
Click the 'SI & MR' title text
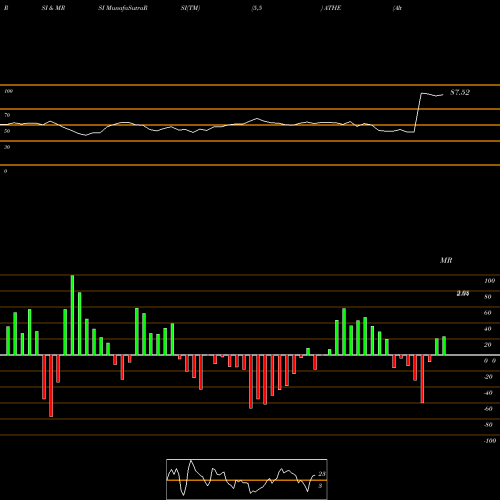[x=53, y=8]
